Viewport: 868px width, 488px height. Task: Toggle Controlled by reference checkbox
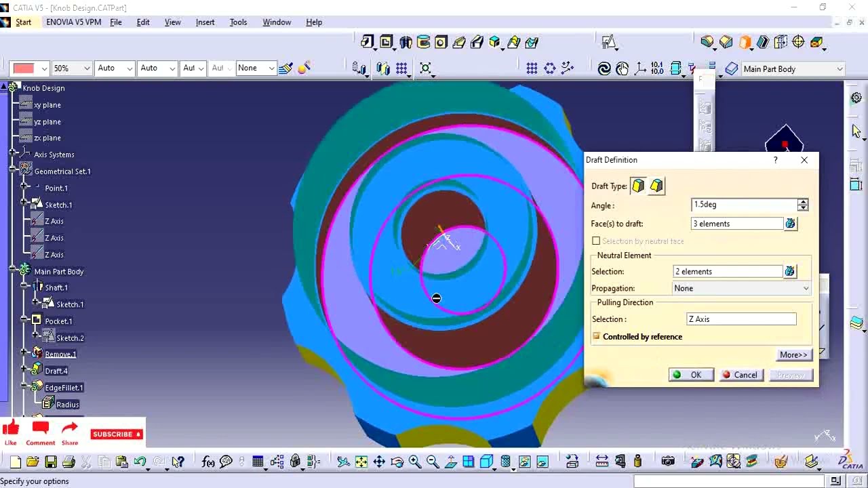(596, 336)
